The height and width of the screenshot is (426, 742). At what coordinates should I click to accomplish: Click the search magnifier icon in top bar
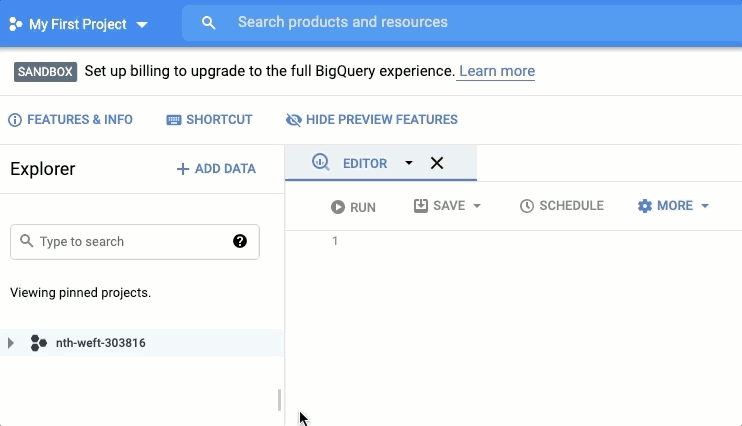(208, 23)
